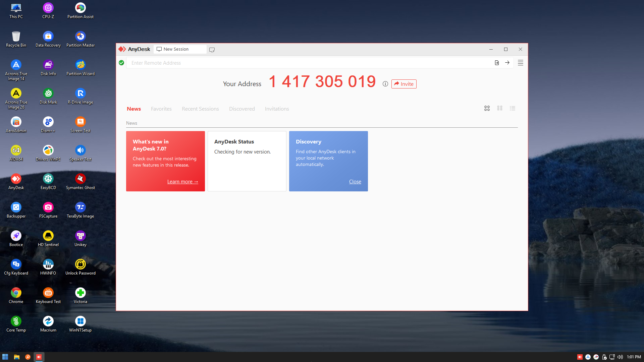Open the Favorites tab
Viewport: 644px width, 362px height.
point(161,109)
